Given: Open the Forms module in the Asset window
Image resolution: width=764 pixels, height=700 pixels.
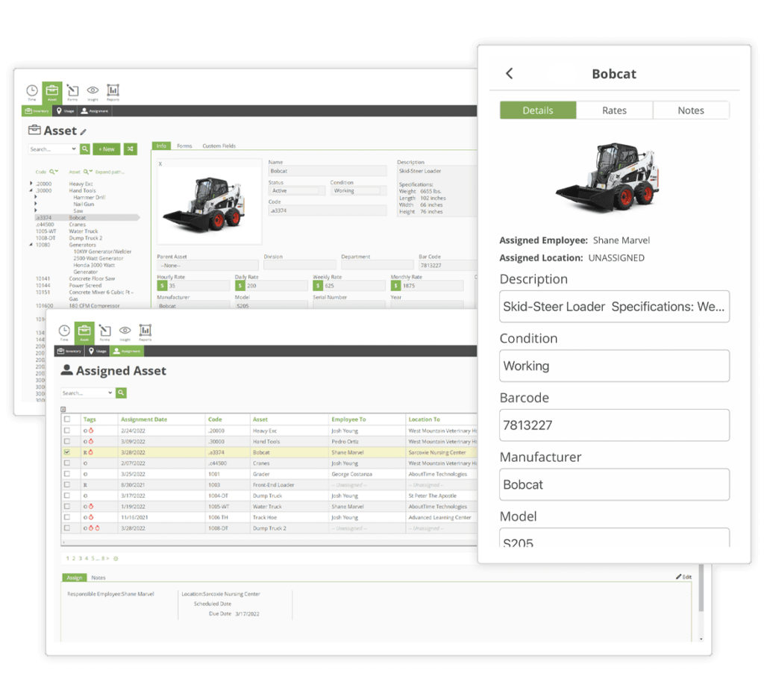Looking at the screenshot, I should 72,92.
